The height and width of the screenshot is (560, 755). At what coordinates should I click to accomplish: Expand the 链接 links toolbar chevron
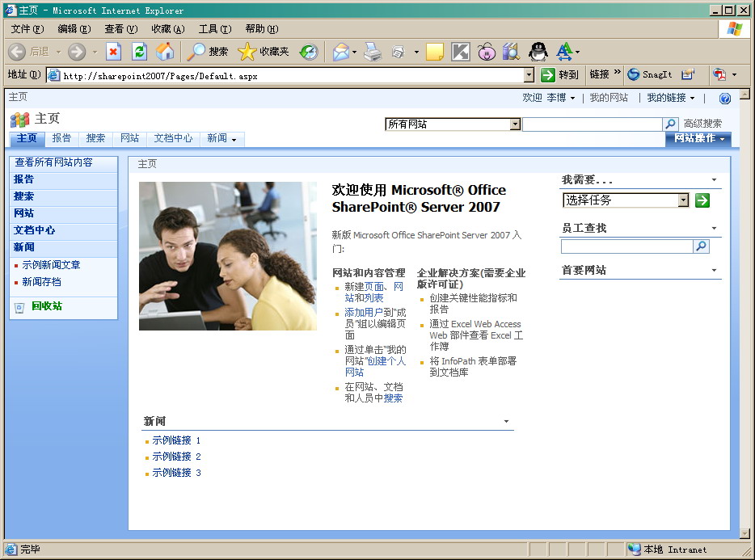click(618, 71)
